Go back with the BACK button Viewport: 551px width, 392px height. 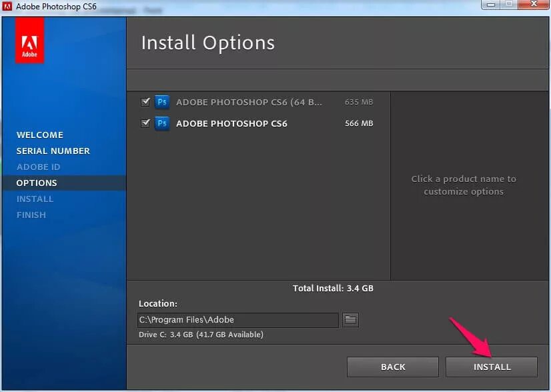coord(393,367)
